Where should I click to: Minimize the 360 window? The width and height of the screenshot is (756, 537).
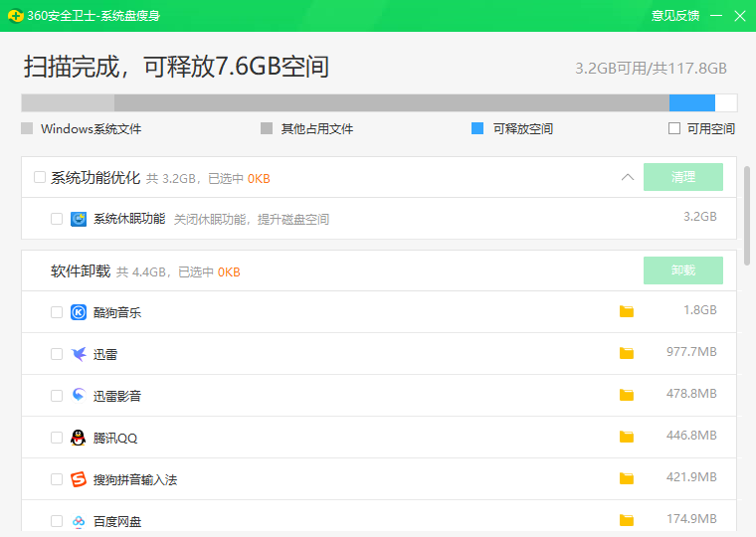[716, 16]
